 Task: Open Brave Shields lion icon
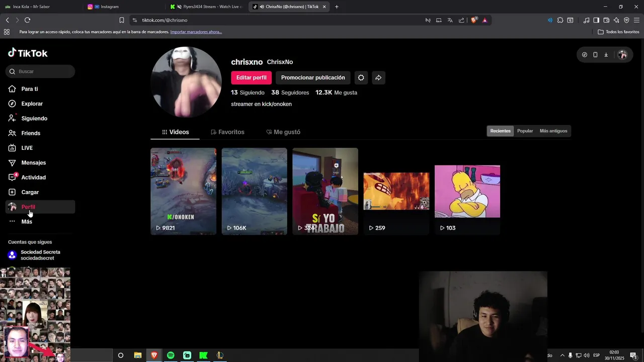coord(473,20)
